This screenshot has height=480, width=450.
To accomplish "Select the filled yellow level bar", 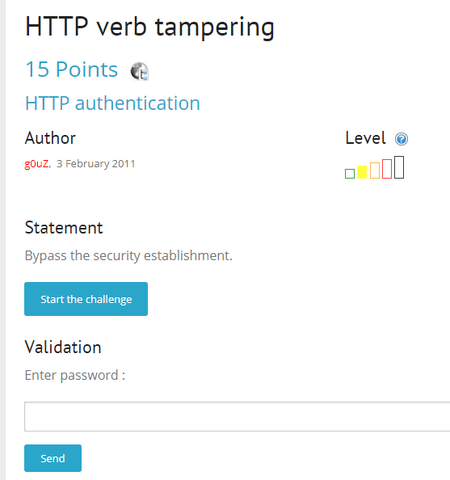I will pyautogui.click(x=362, y=172).
